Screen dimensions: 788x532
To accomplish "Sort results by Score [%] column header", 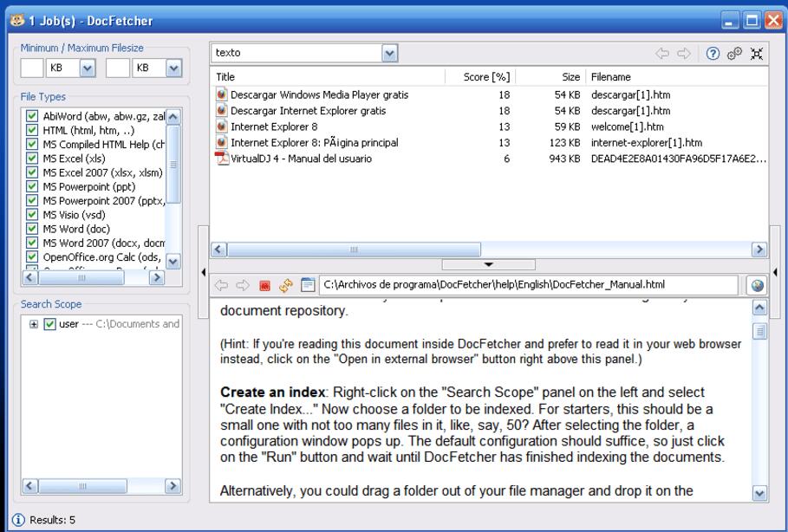I will (488, 77).
